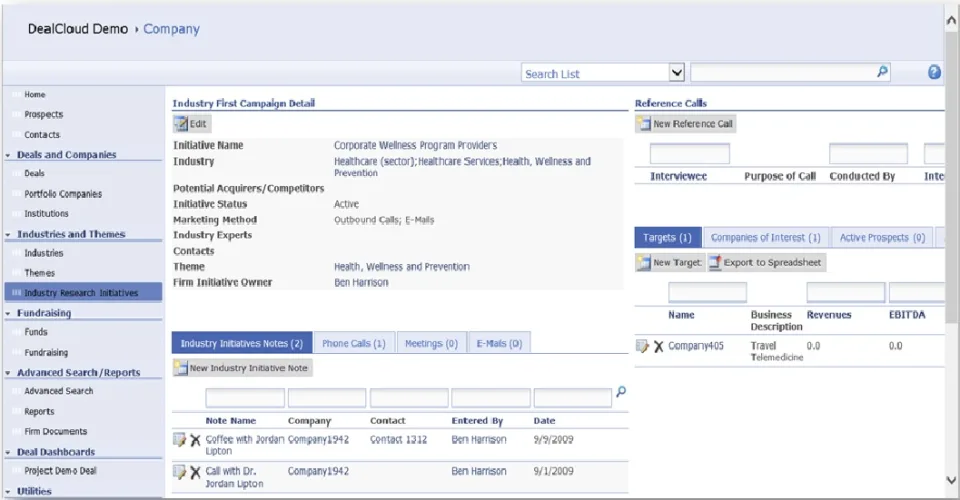Collapse the Industries and Themes section
This screenshot has height=500, width=960.
click(8, 235)
